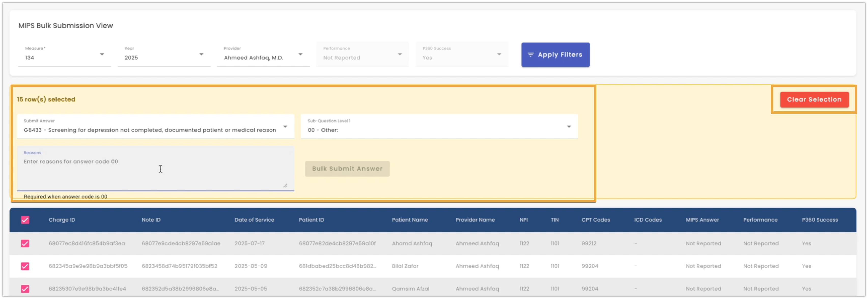Clear the current row selection
The width and height of the screenshot is (868, 299).
(814, 99)
